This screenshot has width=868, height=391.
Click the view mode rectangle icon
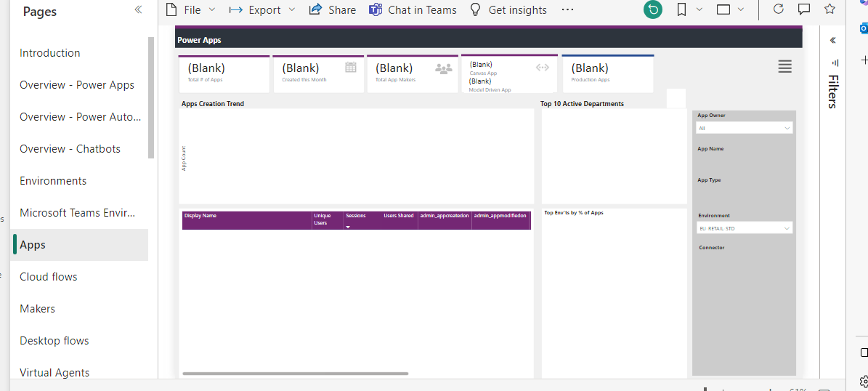(723, 9)
